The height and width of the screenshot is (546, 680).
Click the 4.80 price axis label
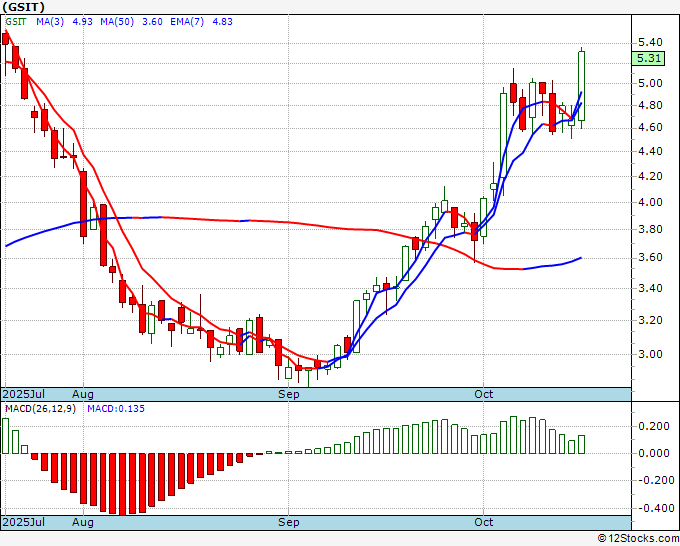(650, 105)
